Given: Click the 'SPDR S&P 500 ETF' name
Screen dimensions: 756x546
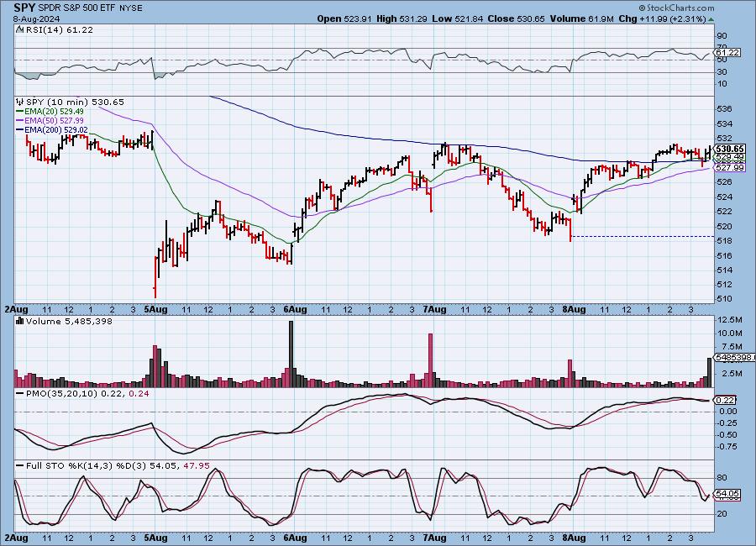Looking at the screenshot, I should (x=77, y=8).
